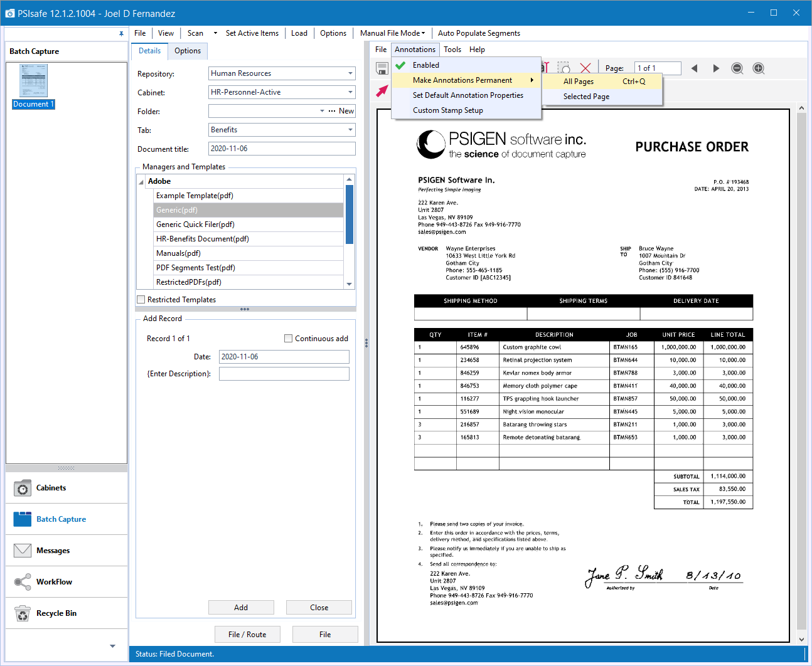This screenshot has width=812, height=666.
Task: Select PDF Segments Test(pdf) template
Action: (x=248, y=268)
